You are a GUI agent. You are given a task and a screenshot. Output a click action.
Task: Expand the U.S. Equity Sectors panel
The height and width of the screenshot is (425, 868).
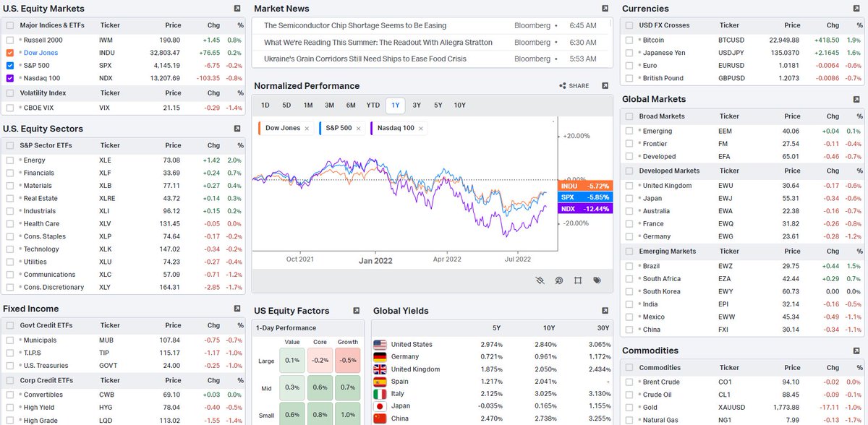[237, 129]
